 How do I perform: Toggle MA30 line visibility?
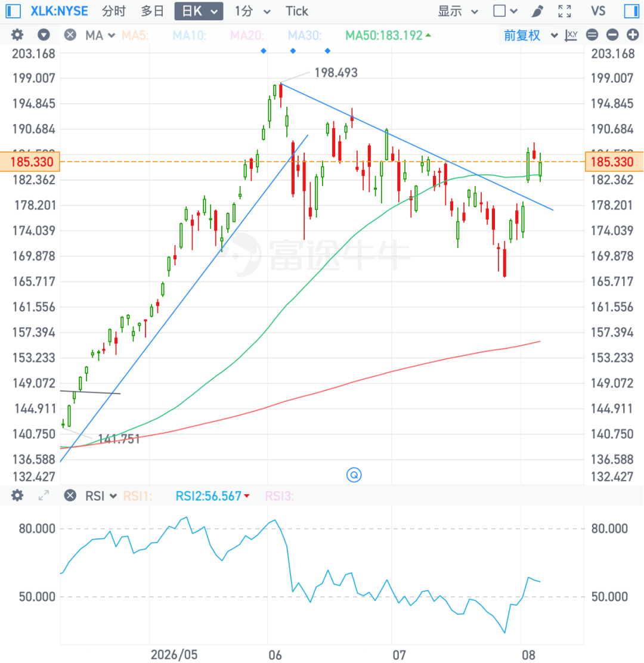305,36
